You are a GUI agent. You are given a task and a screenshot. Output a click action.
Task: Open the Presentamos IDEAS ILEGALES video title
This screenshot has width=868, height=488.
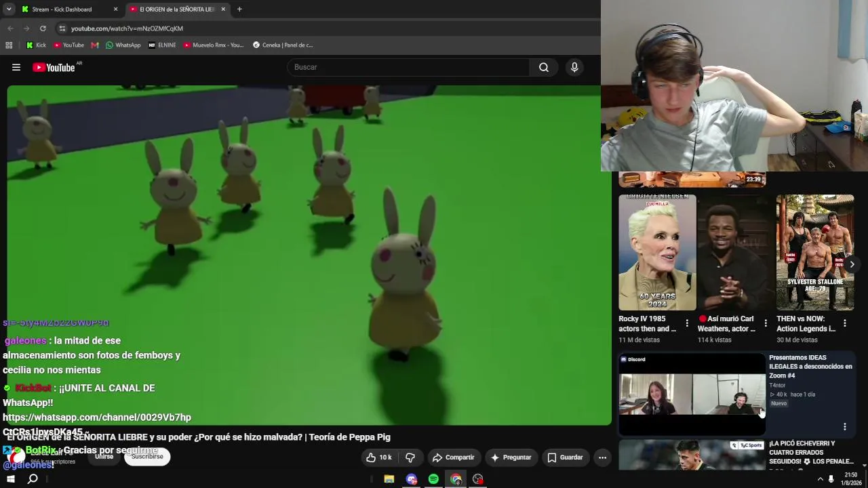[810, 367]
